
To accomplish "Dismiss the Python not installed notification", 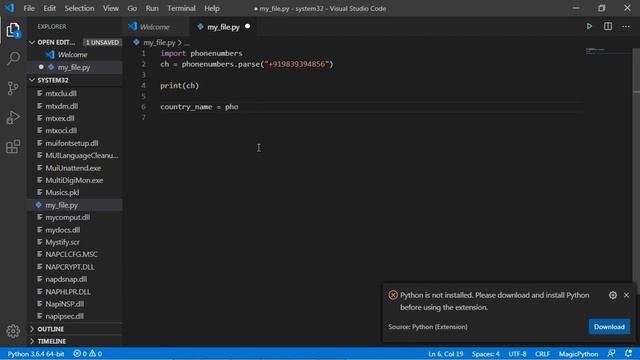I will [627, 295].
